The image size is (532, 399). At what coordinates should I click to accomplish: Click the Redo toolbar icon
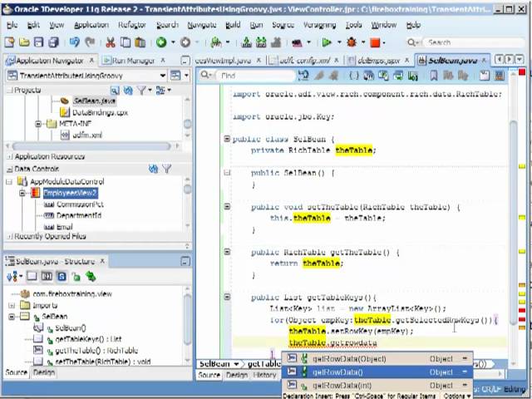(90, 42)
